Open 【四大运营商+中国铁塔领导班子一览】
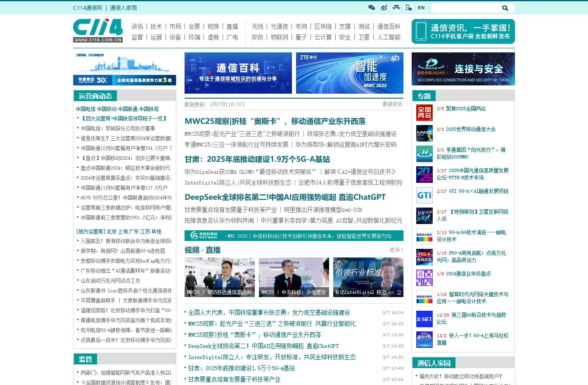588x385 pixels. pyautogui.click(x=124, y=118)
